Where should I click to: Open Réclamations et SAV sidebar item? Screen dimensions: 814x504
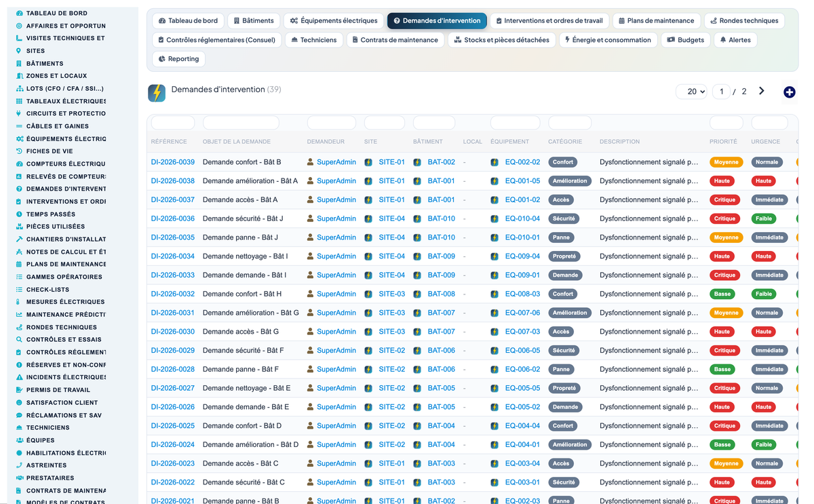(64, 415)
